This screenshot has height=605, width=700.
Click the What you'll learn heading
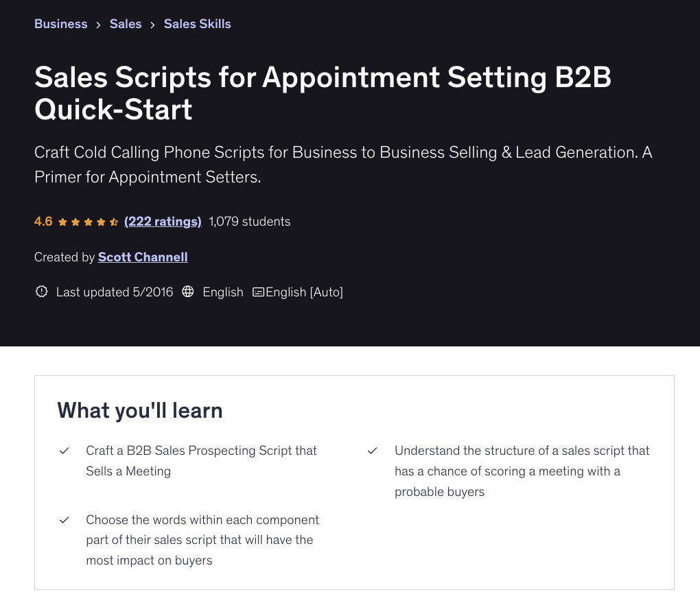click(140, 410)
